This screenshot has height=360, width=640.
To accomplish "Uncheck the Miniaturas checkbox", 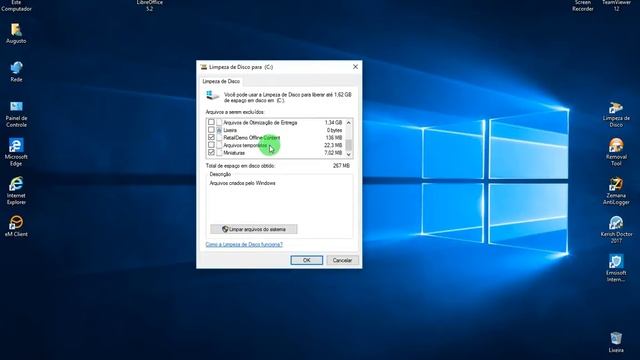I will (211, 152).
